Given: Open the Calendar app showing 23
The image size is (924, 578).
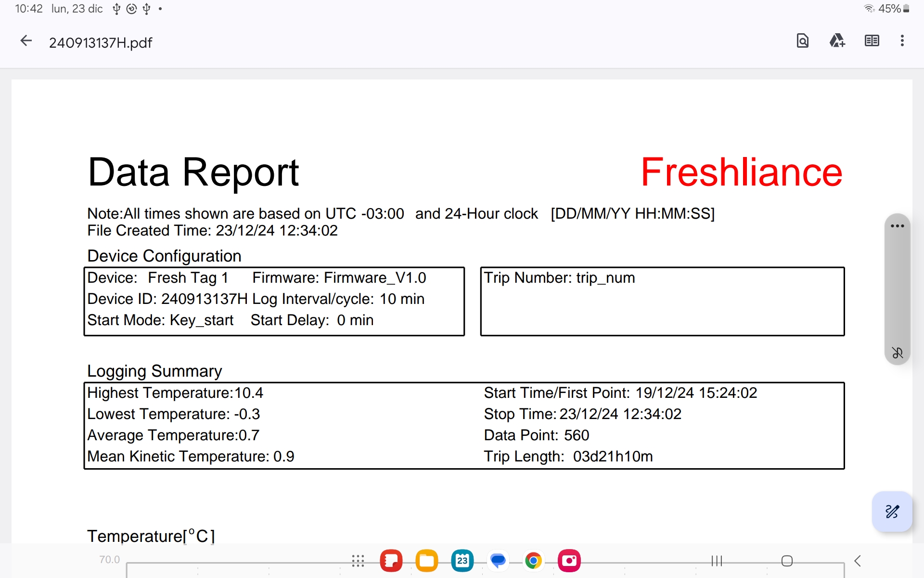Looking at the screenshot, I should 462,561.
